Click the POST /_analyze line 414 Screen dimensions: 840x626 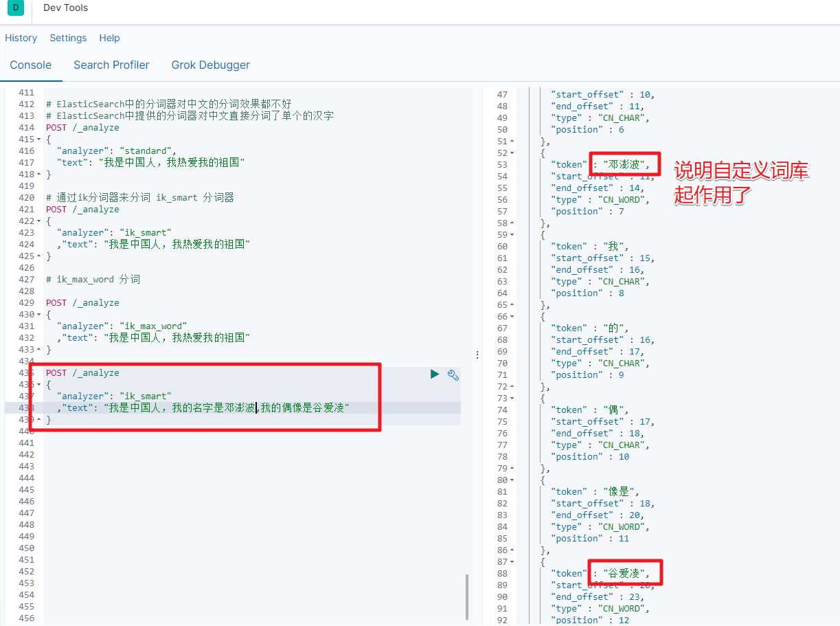pos(82,128)
